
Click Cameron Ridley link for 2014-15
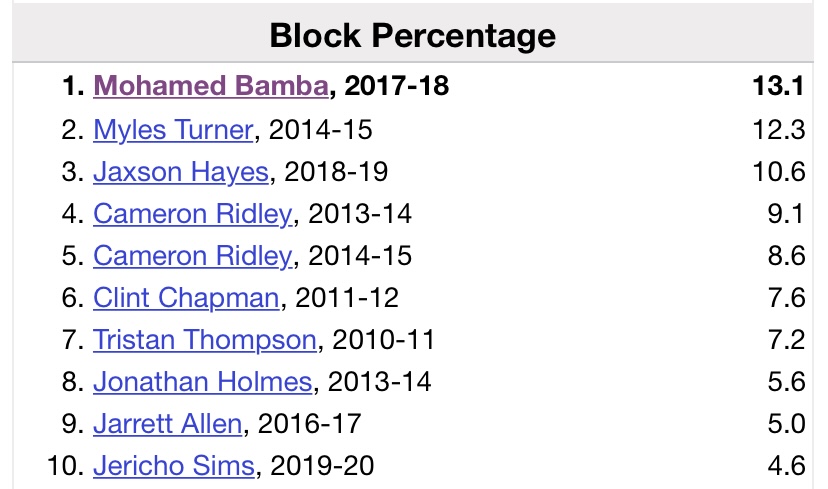click(192, 256)
